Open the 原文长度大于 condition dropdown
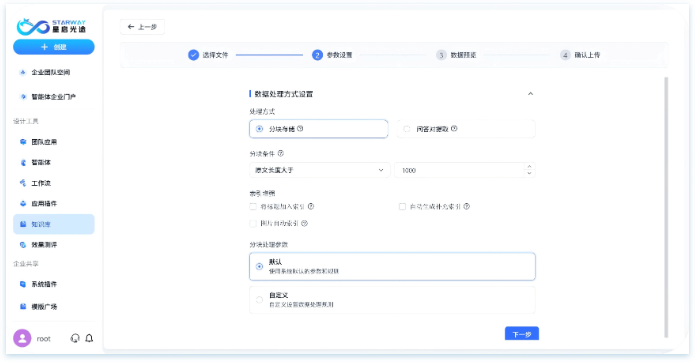The width and height of the screenshot is (695, 362). tap(320, 170)
